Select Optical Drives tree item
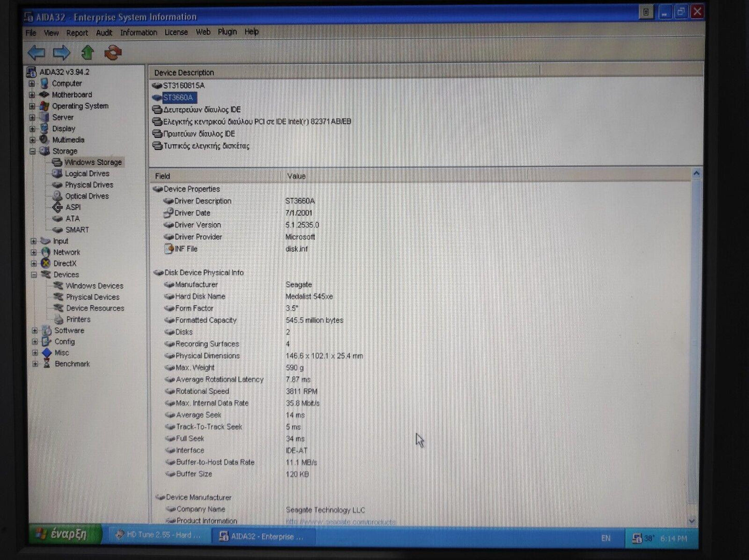This screenshot has height=560, width=749. click(87, 196)
